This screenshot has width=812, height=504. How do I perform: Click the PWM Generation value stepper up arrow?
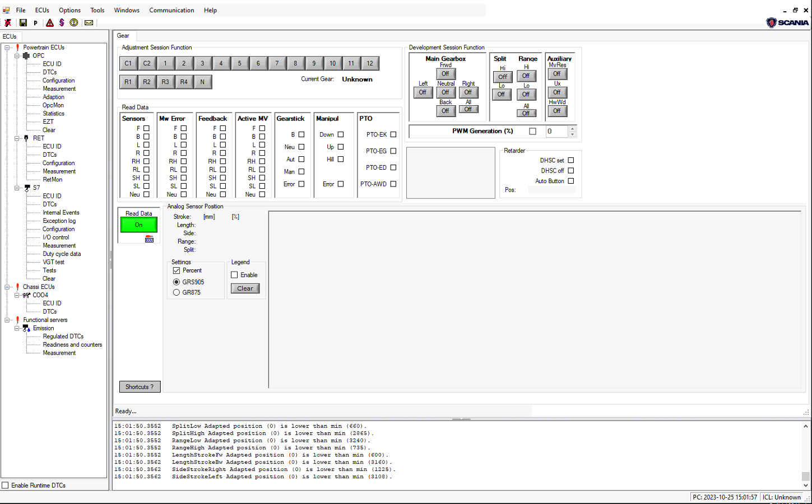coord(573,129)
